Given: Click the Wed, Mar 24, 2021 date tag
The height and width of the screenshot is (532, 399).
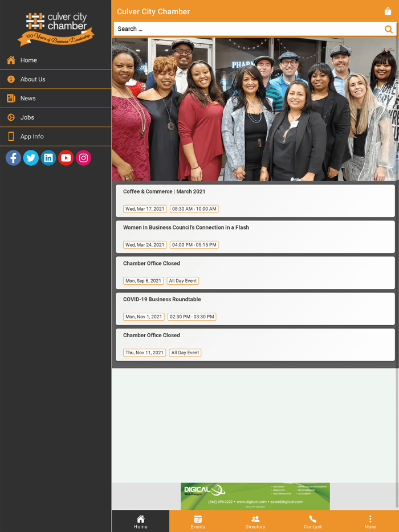Looking at the screenshot, I should click(x=145, y=245).
